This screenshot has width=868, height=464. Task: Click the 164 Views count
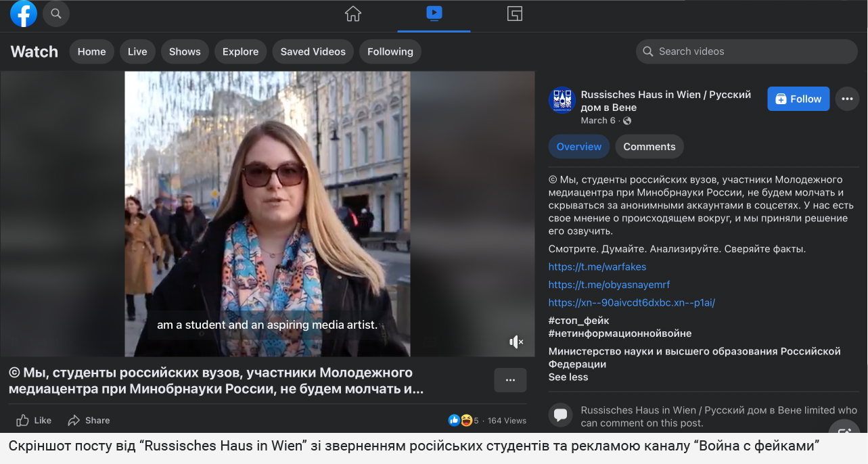(x=507, y=421)
